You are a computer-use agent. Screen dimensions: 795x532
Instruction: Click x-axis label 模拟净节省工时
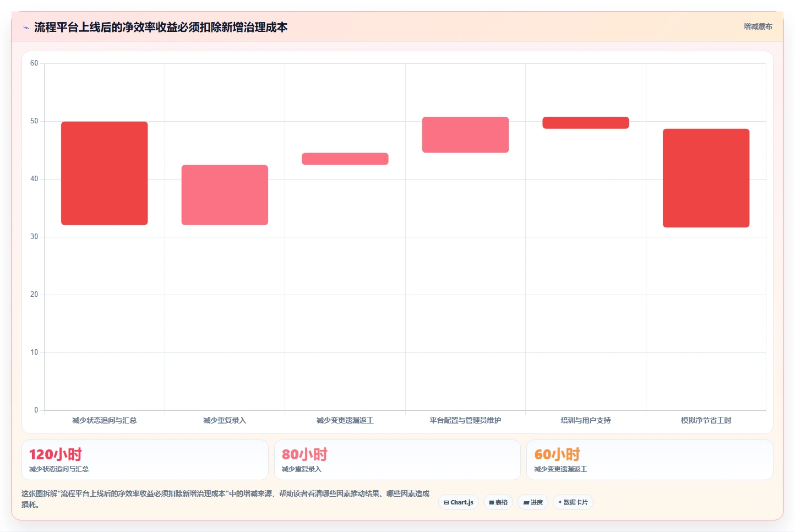(706, 420)
